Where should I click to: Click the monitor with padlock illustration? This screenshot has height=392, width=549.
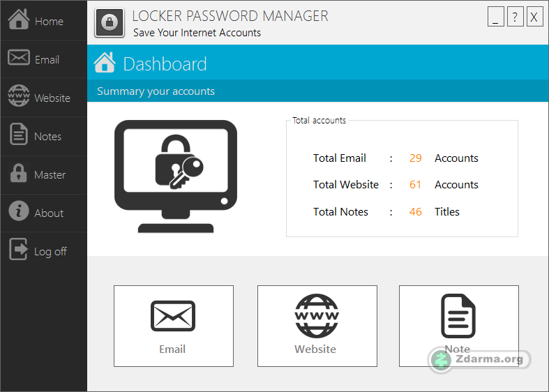[176, 176]
